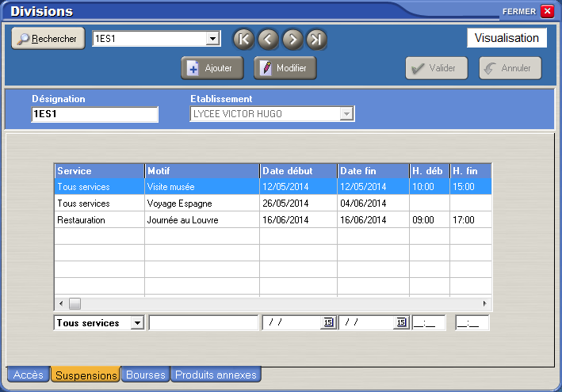This screenshot has height=392, width=562.
Task: Click the horizontal scrollbar thumb of the table
Action: (75, 303)
